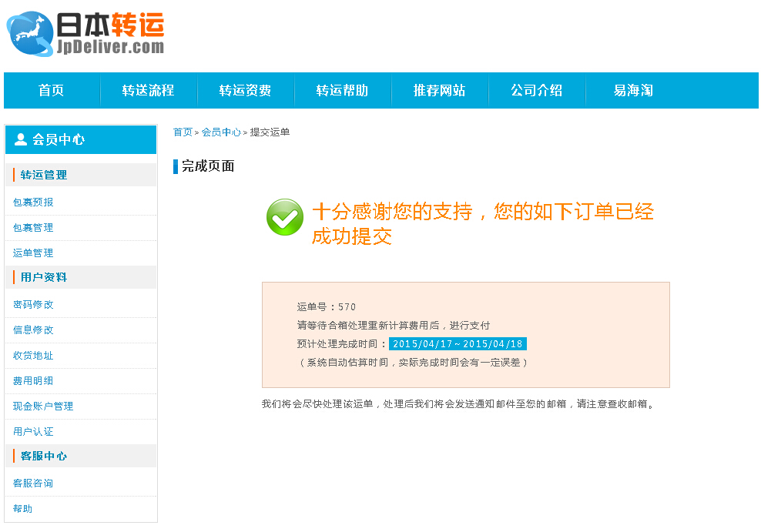
Task: Select 首页 in the top navigation
Action: pos(50,90)
